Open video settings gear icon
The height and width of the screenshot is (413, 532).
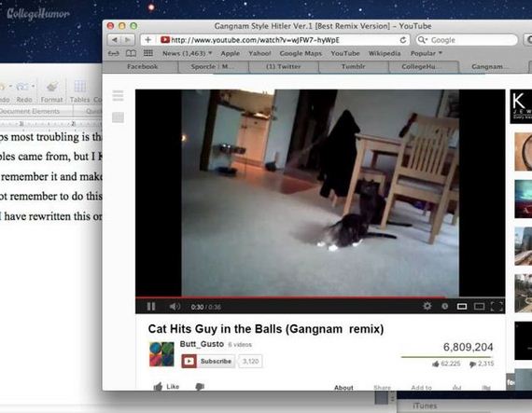click(x=427, y=307)
